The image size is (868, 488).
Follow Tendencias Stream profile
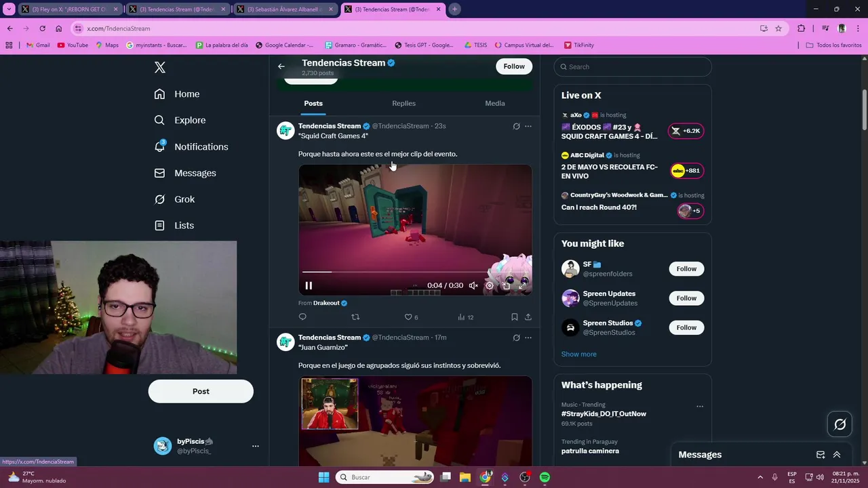point(514,66)
